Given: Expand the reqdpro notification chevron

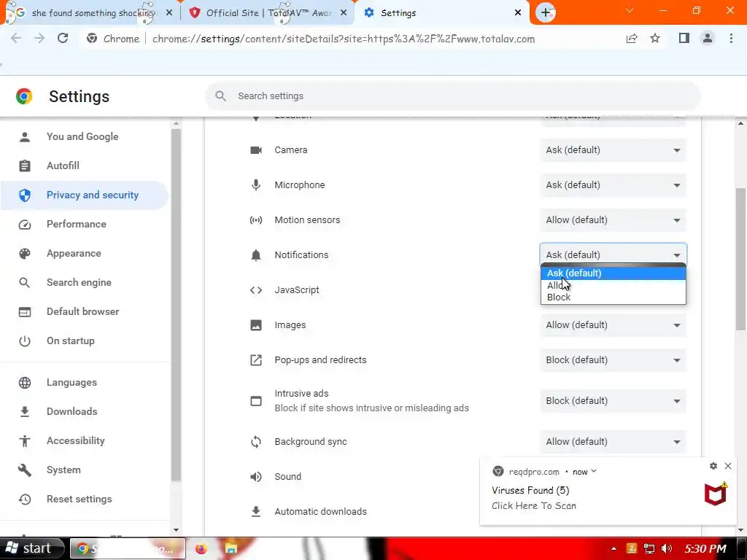Looking at the screenshot, I should [594, 472].
